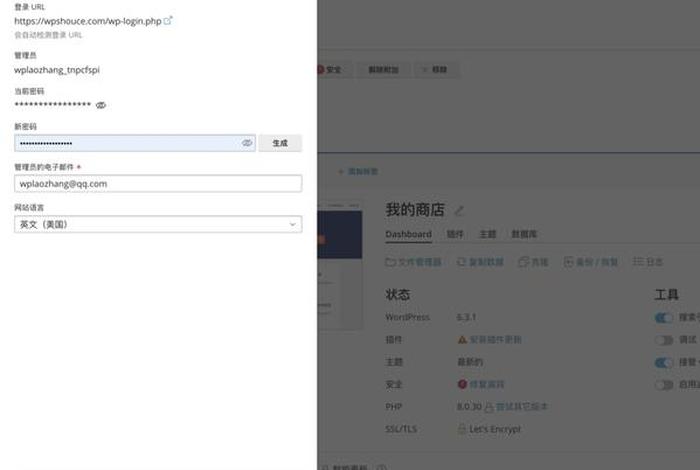Open the 修复漏洞 security fix link
This screenshot has height=470, width=700.
pyautogui.click(x=487, y=384)
